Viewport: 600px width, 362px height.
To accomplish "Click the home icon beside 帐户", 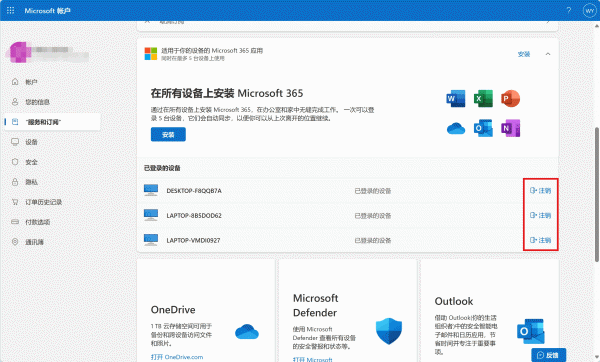I will 15,82.
